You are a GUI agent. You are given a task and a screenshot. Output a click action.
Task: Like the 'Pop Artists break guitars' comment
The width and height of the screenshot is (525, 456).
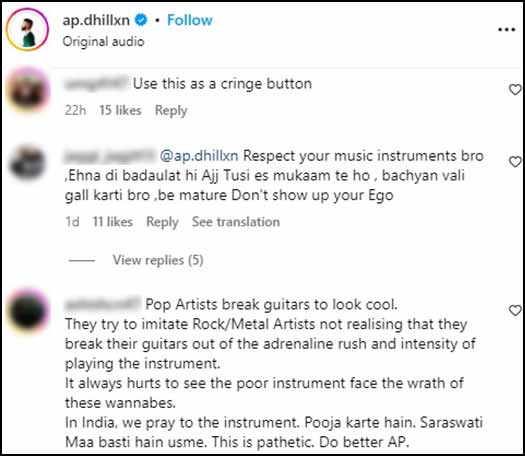(515, 310)
